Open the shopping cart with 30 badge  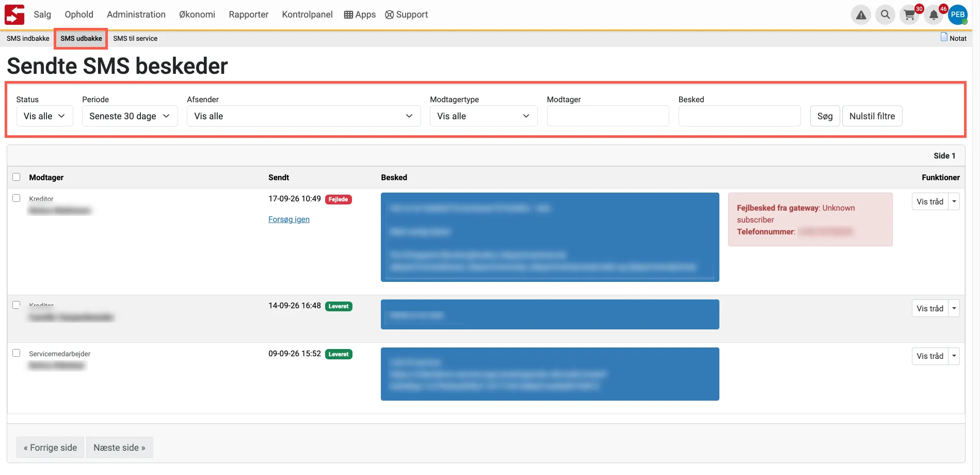(910, 15)
